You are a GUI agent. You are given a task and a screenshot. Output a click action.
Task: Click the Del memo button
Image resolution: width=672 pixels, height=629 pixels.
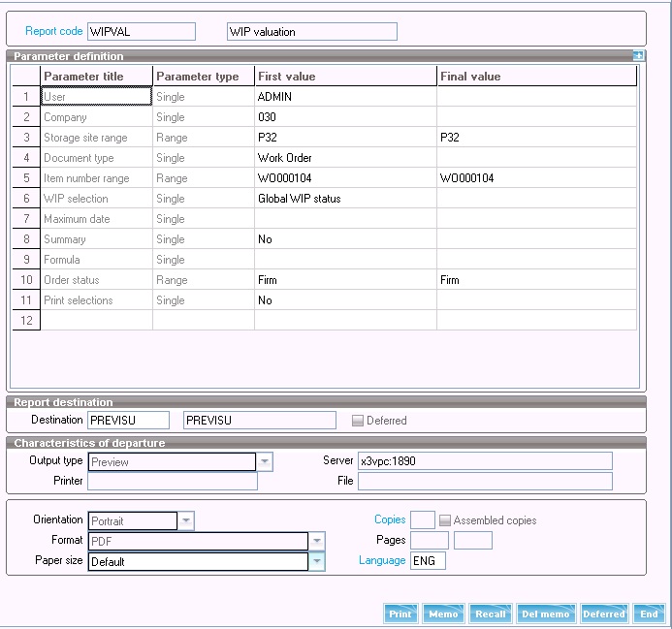pos(546,614)
